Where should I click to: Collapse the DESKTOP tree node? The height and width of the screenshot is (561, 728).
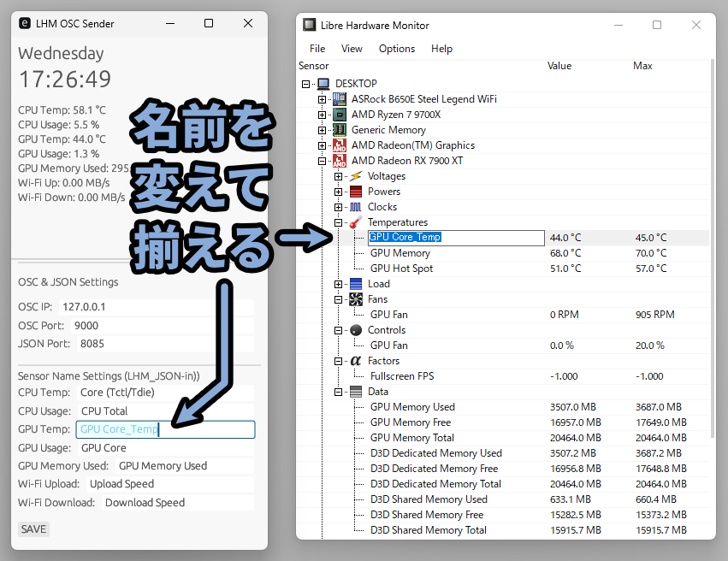[x=305, y=84]
